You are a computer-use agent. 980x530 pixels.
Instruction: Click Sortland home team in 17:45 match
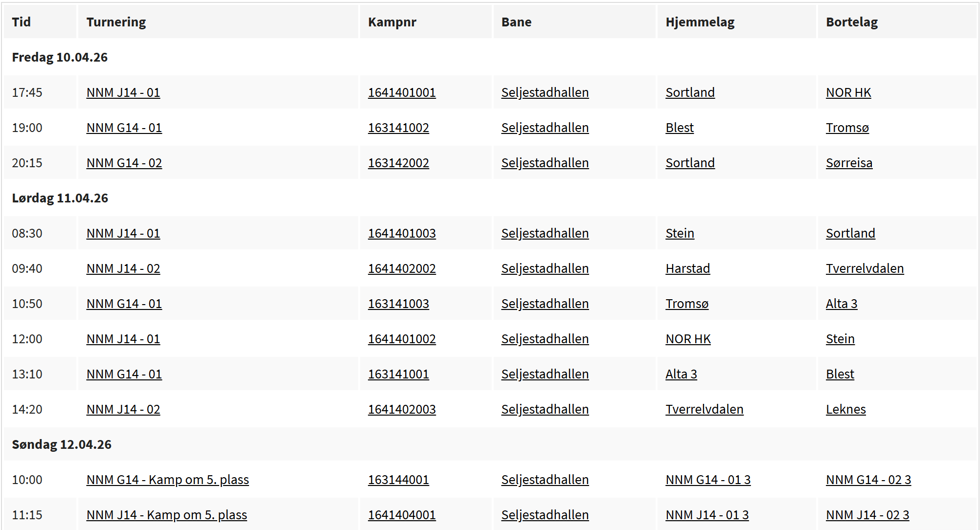click(x=689, y=92)
